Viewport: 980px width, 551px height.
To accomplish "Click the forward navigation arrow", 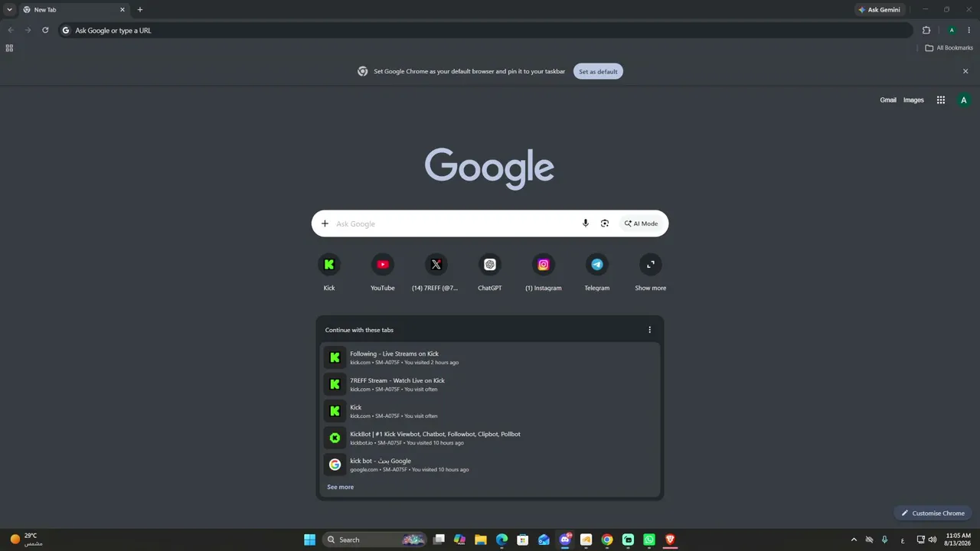I will pos(28,31).
